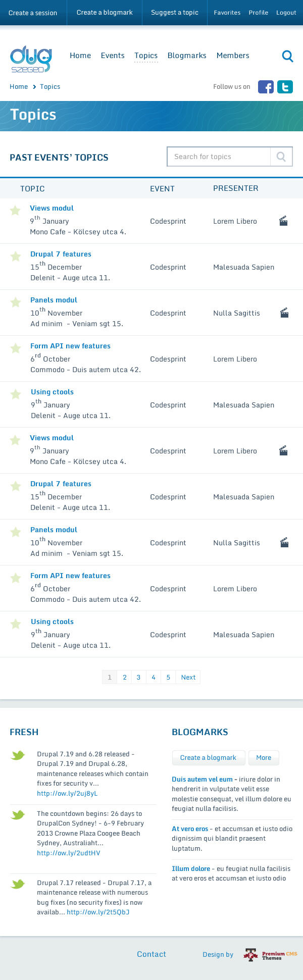Open the Facebook follow icon
Image resolution: width=303 pixels, height=980 pixels.
266,87
